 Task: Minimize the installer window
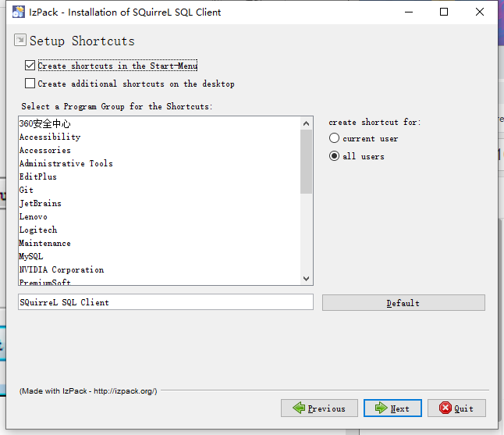coord(409,12)
